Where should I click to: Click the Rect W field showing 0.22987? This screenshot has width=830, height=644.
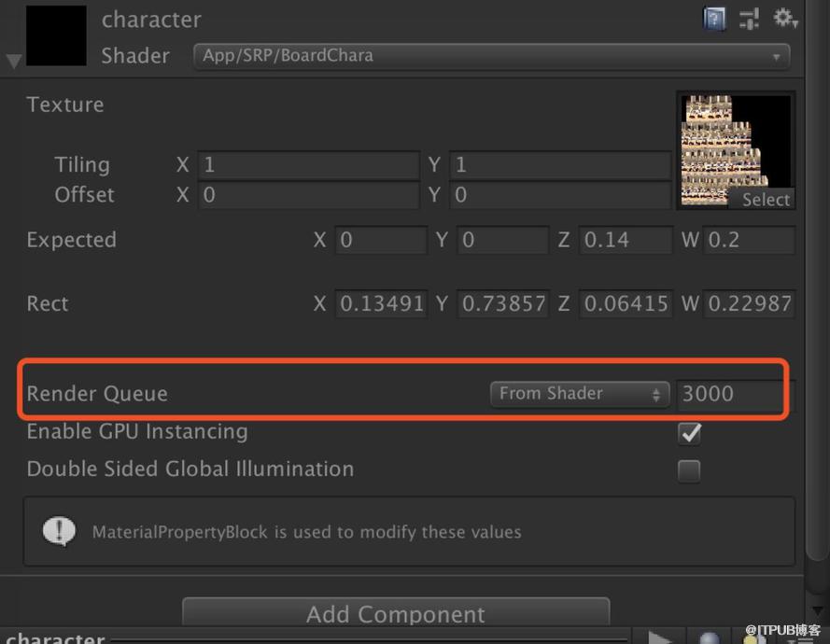point(749,303)
